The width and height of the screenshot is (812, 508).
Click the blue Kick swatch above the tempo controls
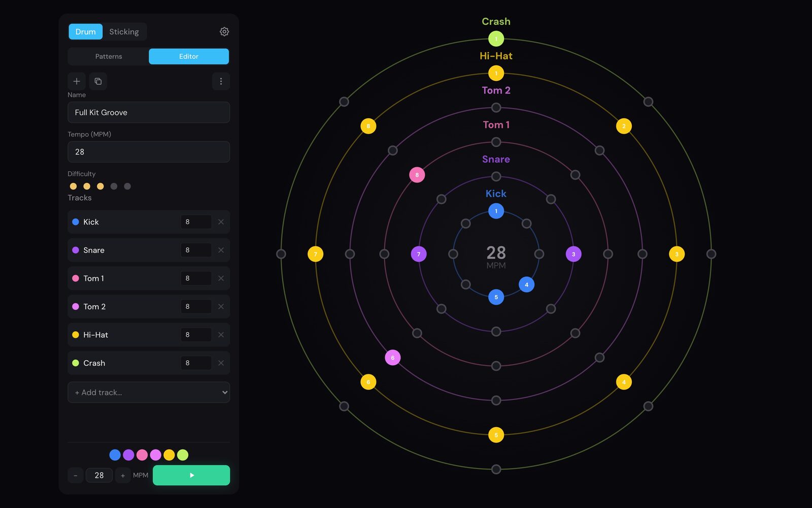pyautogui.click(x=115, y=455)
